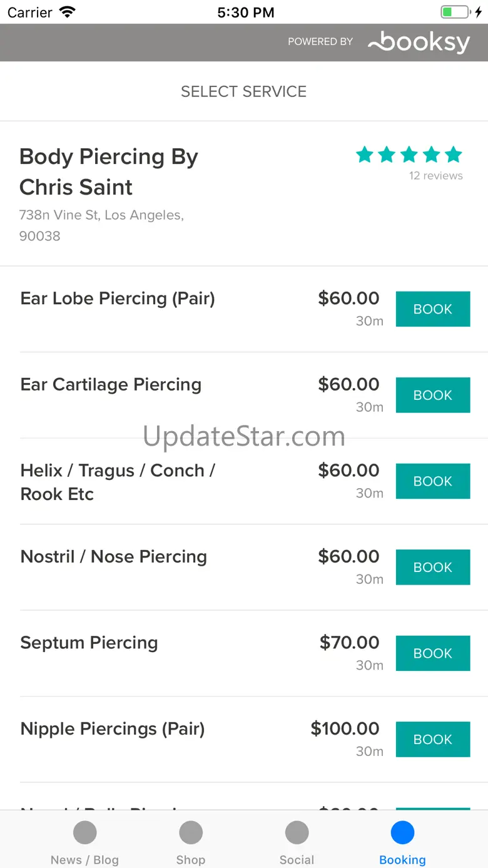Book the Ear Lobe Piercing (Pair)

[432, 309]
